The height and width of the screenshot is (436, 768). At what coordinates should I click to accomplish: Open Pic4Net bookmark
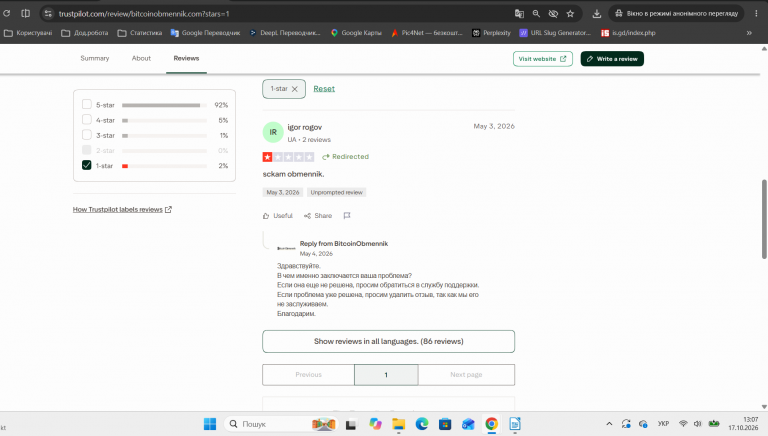coord(426,33)
